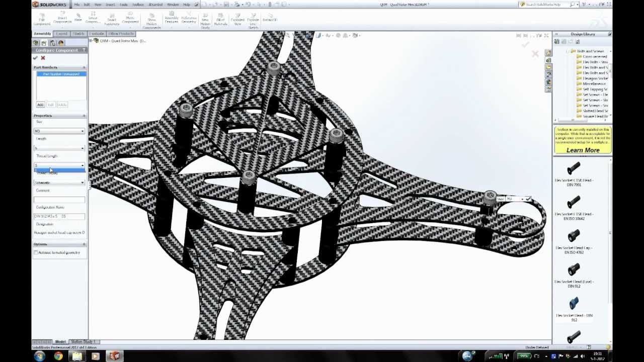The image size is (644, 362).
Task: Click the Exploded View tool
Action: click(237, 19)
